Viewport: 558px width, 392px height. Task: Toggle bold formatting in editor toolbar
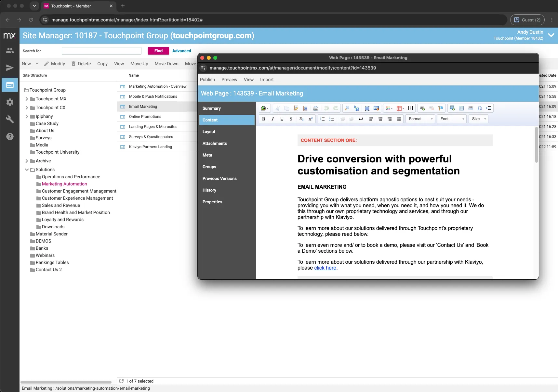pos(264,119)
